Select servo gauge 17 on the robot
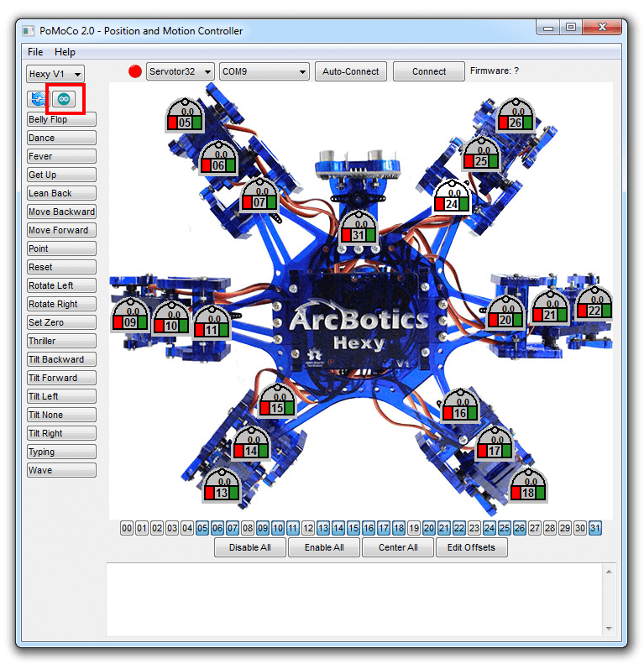 (495, 444)
